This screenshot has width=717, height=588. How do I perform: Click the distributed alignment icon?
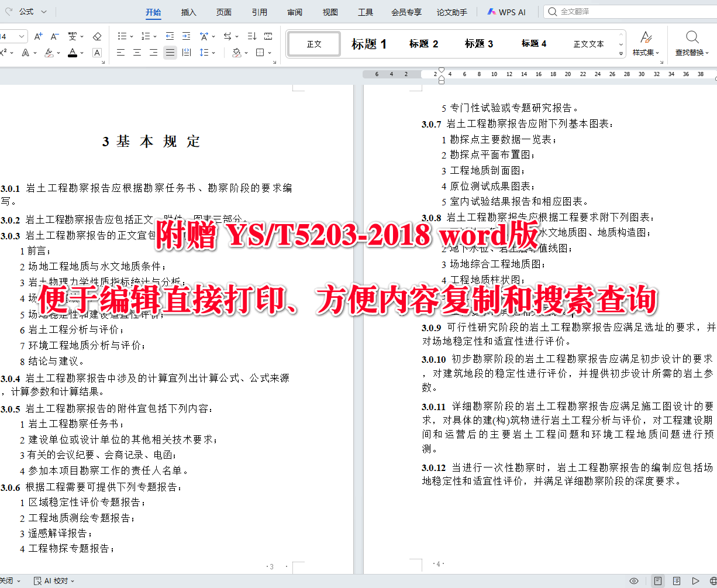pos(187,53)
